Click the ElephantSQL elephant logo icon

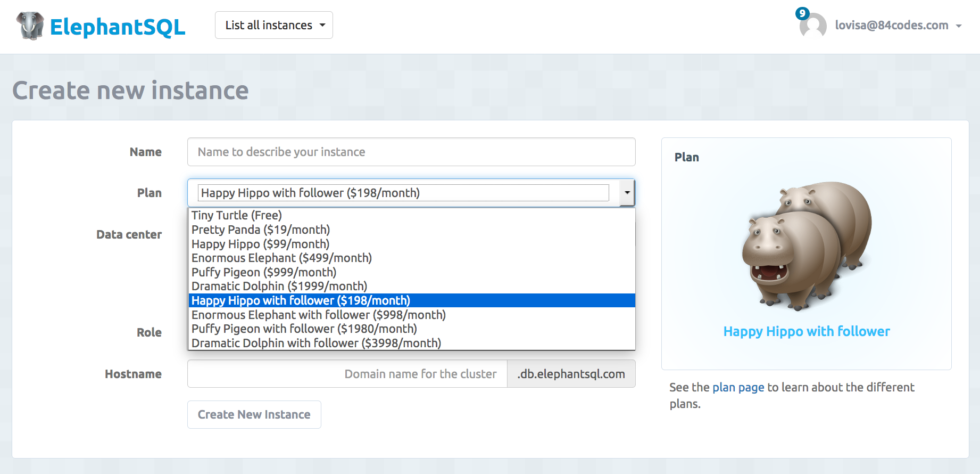(x=30, y=26)
